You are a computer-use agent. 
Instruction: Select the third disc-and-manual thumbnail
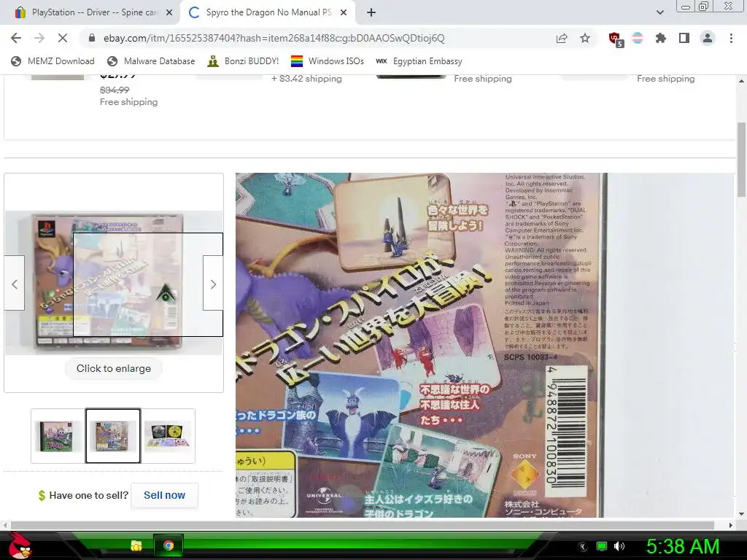click(169, 436)
